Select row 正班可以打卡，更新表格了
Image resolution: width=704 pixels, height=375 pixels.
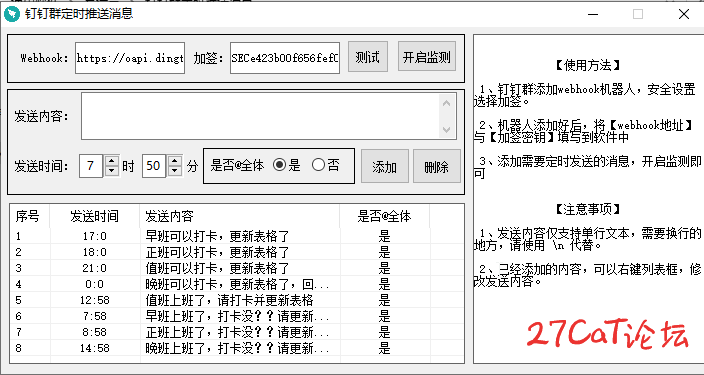[237, 252]
